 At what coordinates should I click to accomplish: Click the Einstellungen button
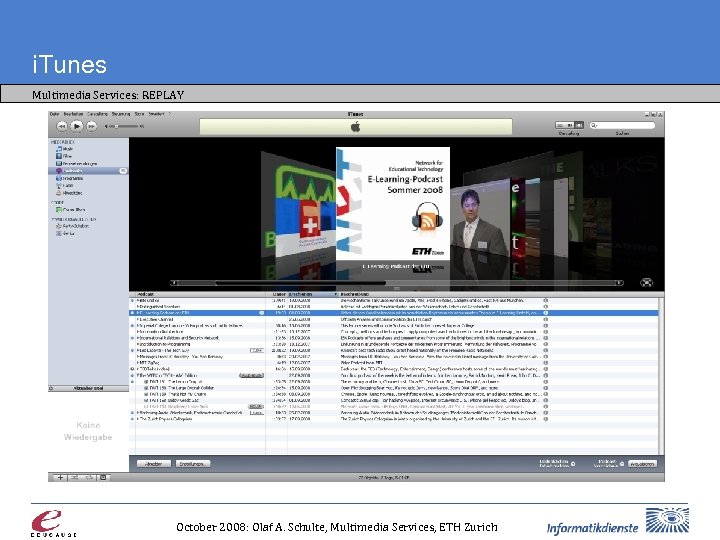tap(192, 464)
